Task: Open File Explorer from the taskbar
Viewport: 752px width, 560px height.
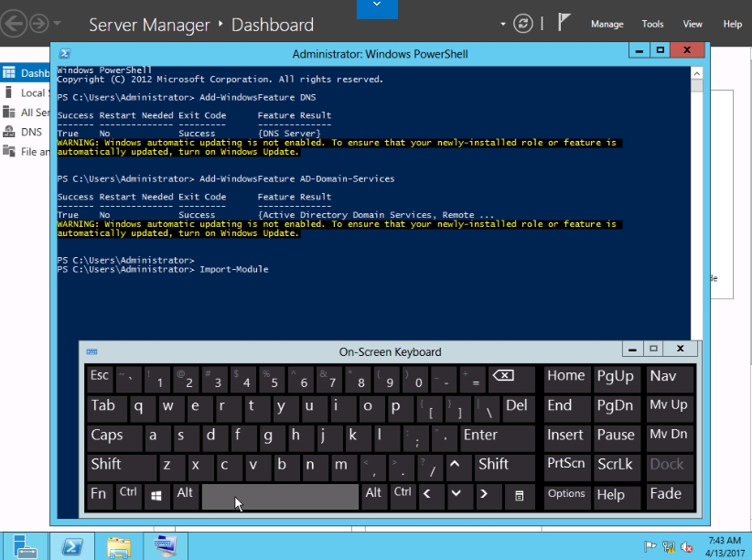Action: [118, 546]
